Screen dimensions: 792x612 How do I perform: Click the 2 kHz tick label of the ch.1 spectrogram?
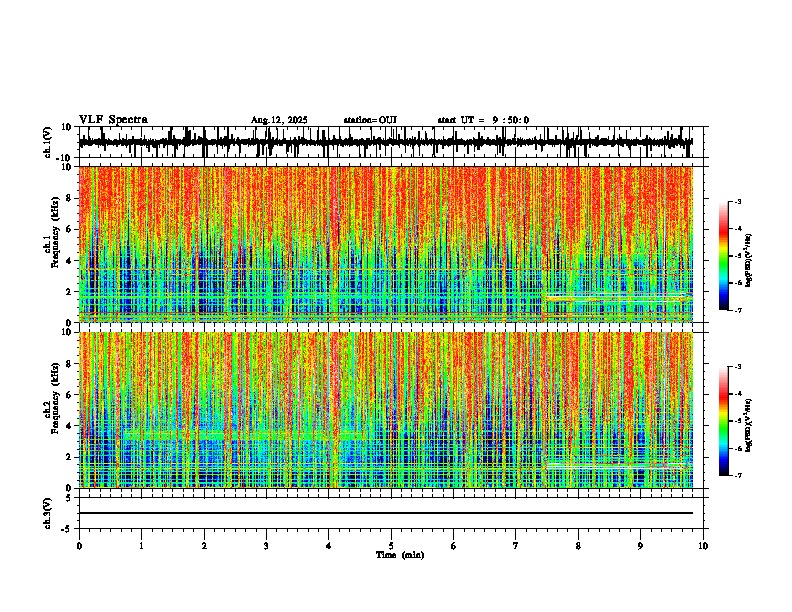coord(70,292)
